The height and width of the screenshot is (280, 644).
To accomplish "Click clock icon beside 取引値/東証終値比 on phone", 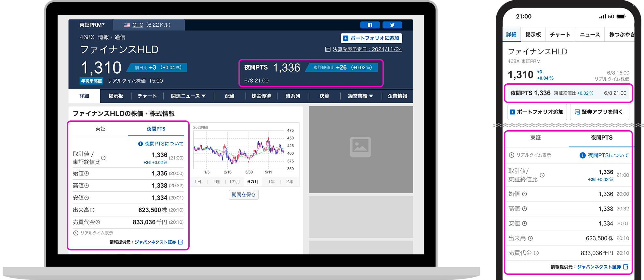I will click(x=542, y=175).
